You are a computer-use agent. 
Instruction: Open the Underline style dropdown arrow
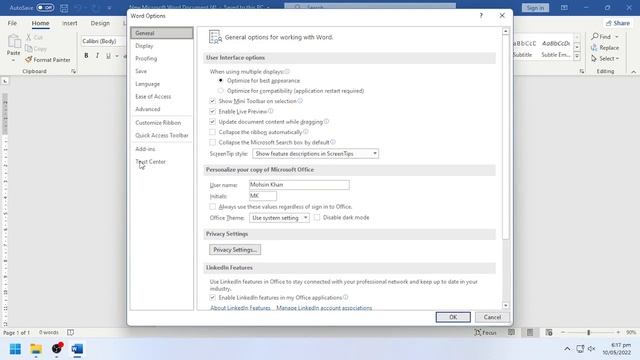click(x=117, y=56)
